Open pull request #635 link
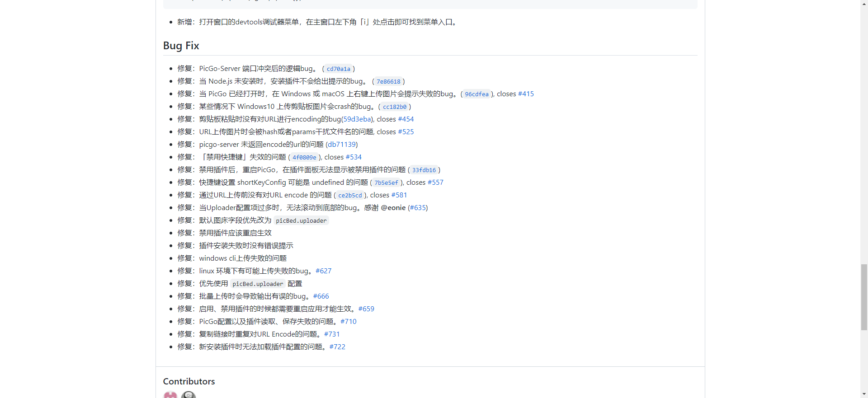The height and width of the screenshot is (398, 868). click(x=418, y=208)
